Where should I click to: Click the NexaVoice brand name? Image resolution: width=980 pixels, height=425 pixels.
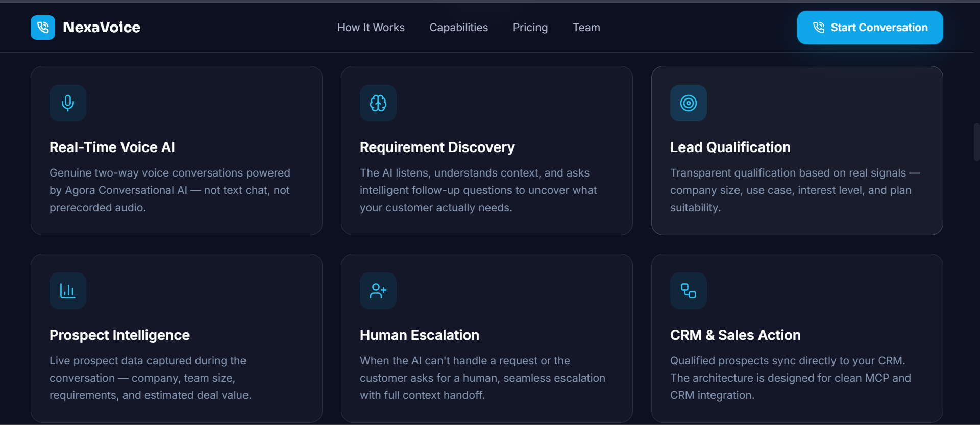102,28
